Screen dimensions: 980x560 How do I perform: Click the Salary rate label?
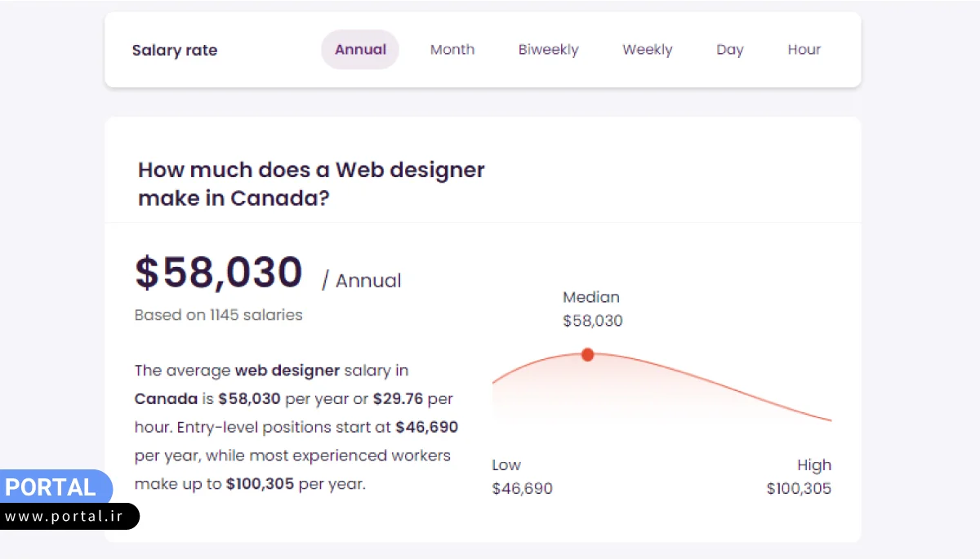click(x=175, y=51)
